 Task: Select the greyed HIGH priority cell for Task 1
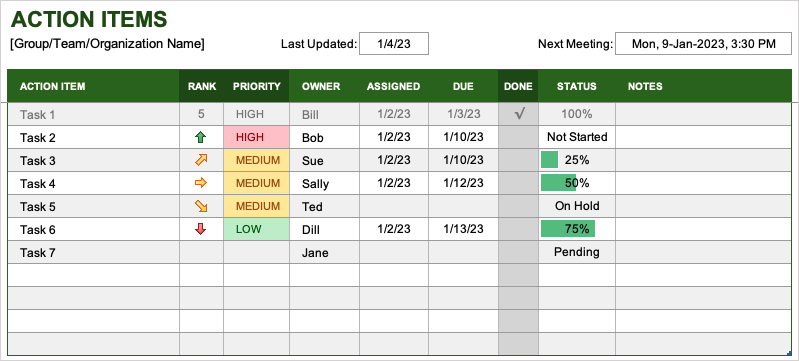[x=256, y=114]
